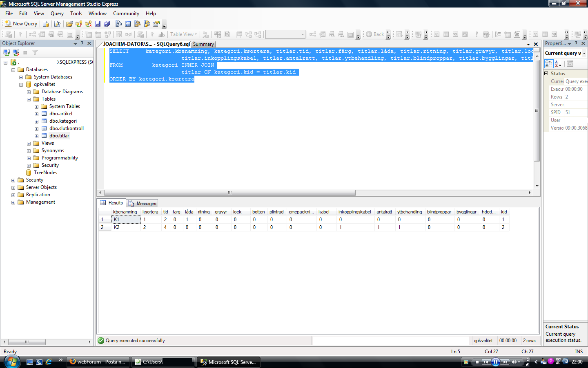Expand the Server Objects node
This screenshot has width=588, height=368.
(x=13, y=188)
